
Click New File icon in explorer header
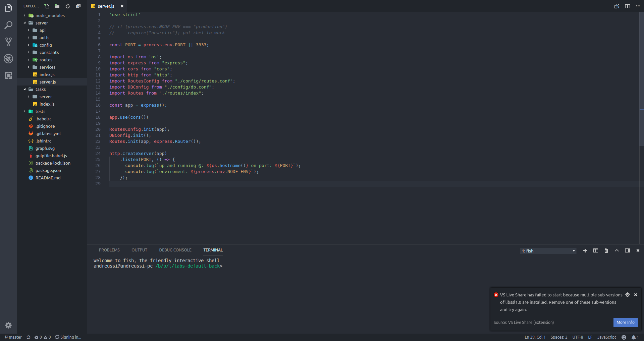coord(47,6)
